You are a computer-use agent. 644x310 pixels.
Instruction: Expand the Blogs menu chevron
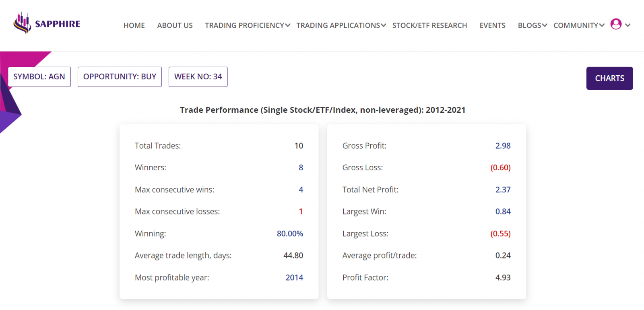[x=545, y=25]
